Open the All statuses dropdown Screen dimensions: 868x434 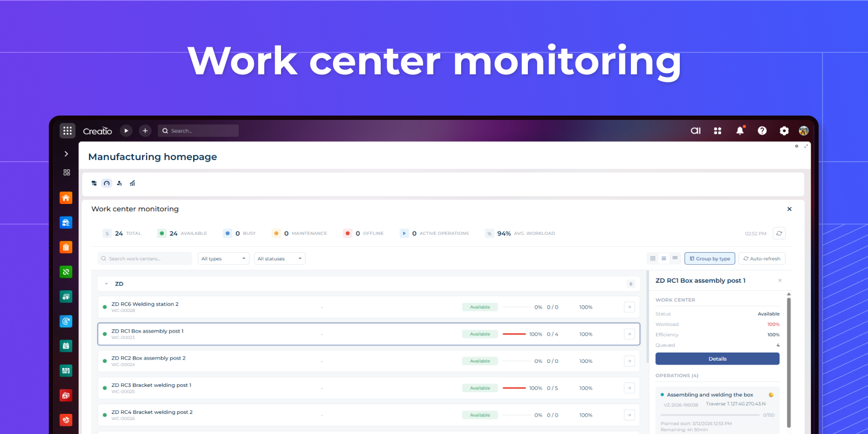[x=279, y=259]
